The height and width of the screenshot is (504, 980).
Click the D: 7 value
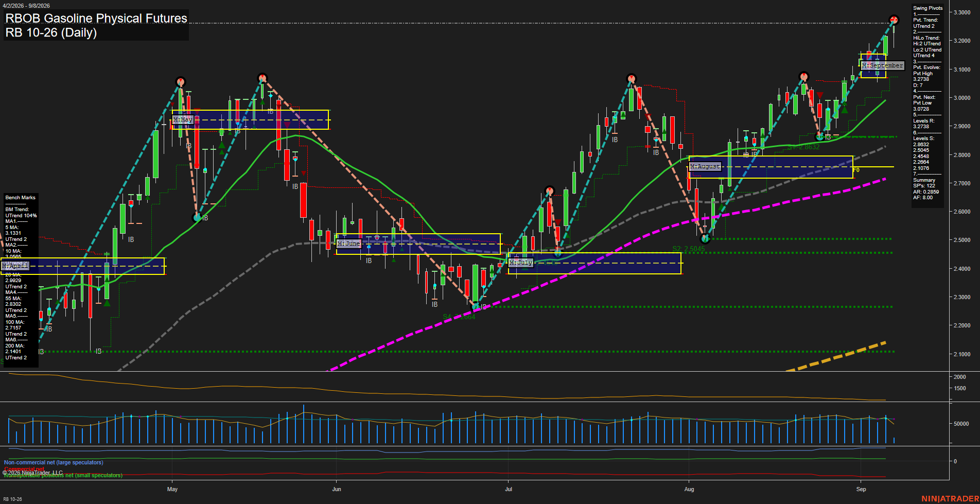(918, 85)
